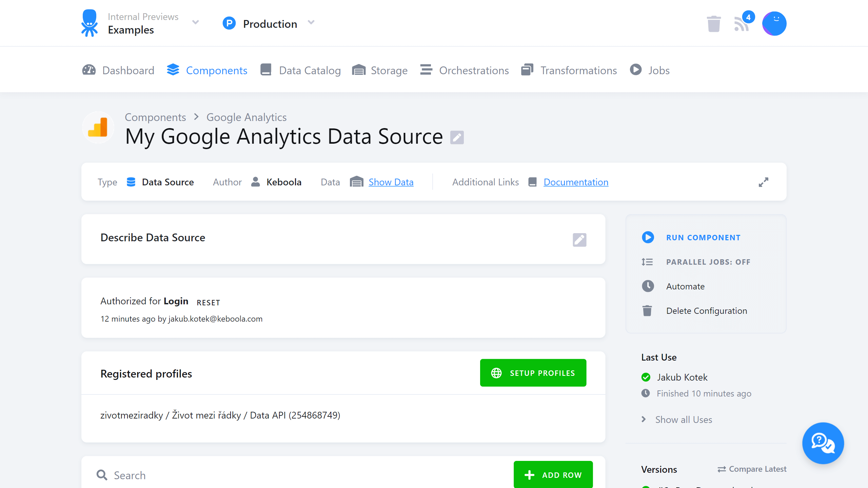Click the Show Data link
Screen dimensions: 868x488
click(x=391, y=182)
